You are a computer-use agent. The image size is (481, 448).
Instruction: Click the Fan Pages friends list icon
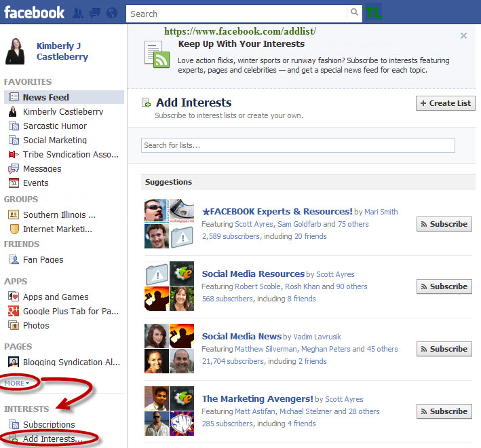tap(14, 259)
